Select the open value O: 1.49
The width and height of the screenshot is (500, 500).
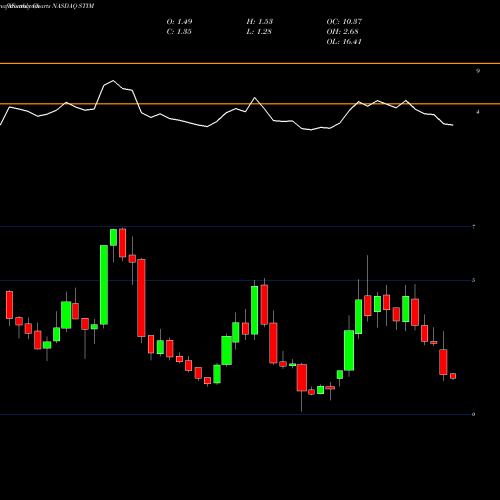coord(179,21)
